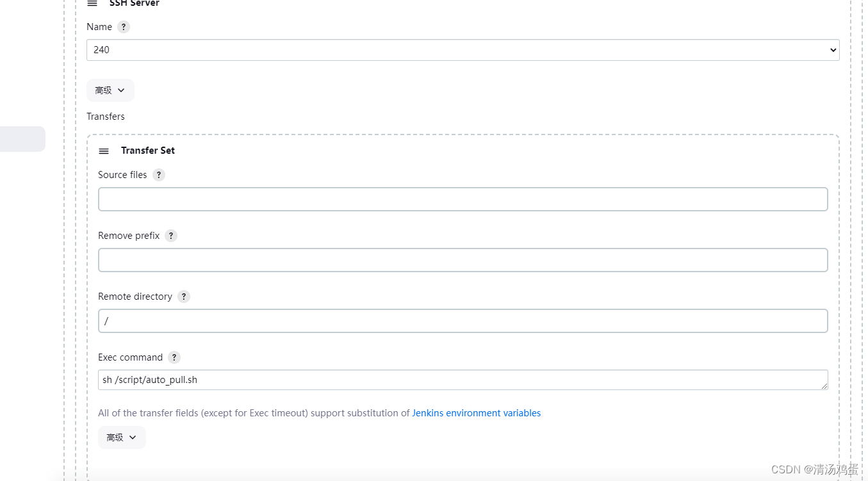Click the Transfer Set section title
868x481 pixels.
pos(148,151)
